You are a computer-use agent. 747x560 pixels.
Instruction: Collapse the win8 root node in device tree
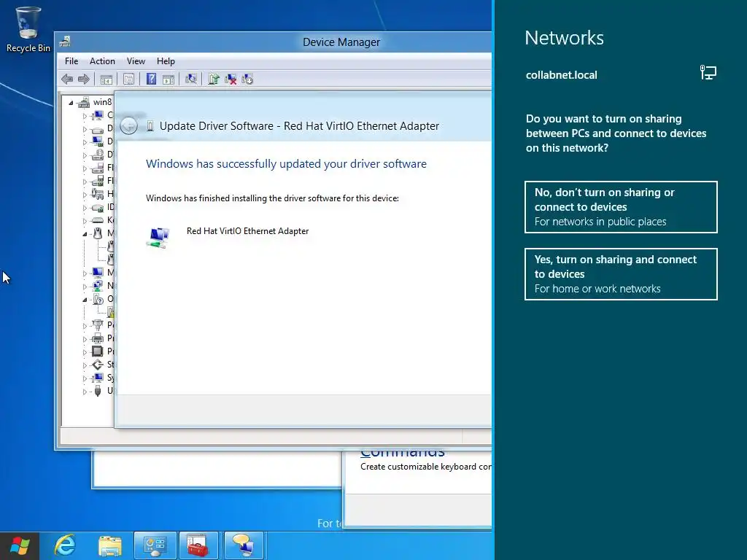click(71, 102)
